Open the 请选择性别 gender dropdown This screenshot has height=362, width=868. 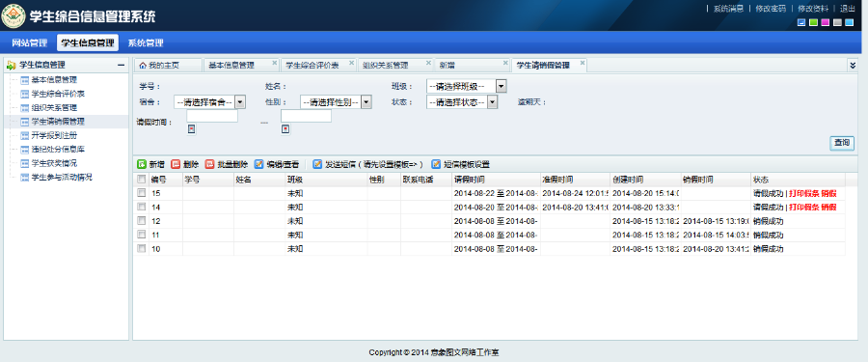point(336,102)
